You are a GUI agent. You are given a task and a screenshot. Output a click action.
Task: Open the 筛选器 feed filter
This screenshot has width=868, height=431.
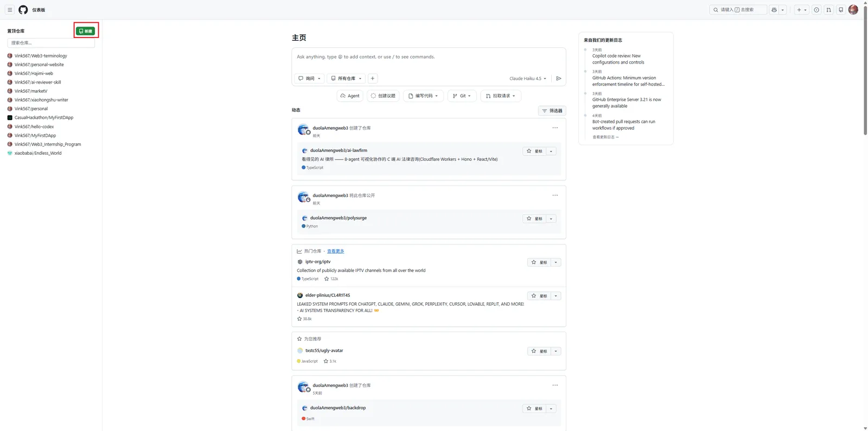pyautogui.click(x=552, y=111)
